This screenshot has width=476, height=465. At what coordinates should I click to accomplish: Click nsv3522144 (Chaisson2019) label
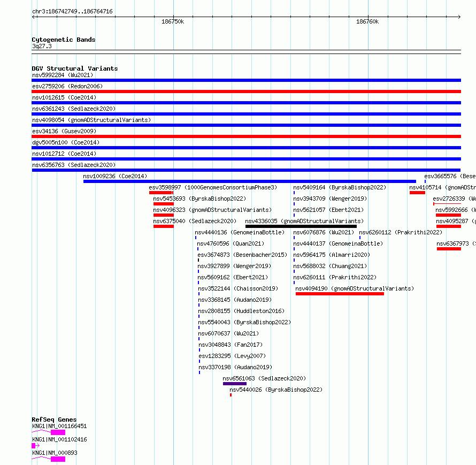click(x=238, y=288)
